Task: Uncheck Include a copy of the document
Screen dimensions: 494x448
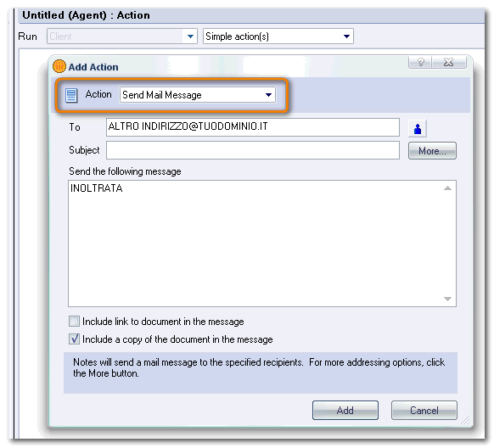Action: 74,339
